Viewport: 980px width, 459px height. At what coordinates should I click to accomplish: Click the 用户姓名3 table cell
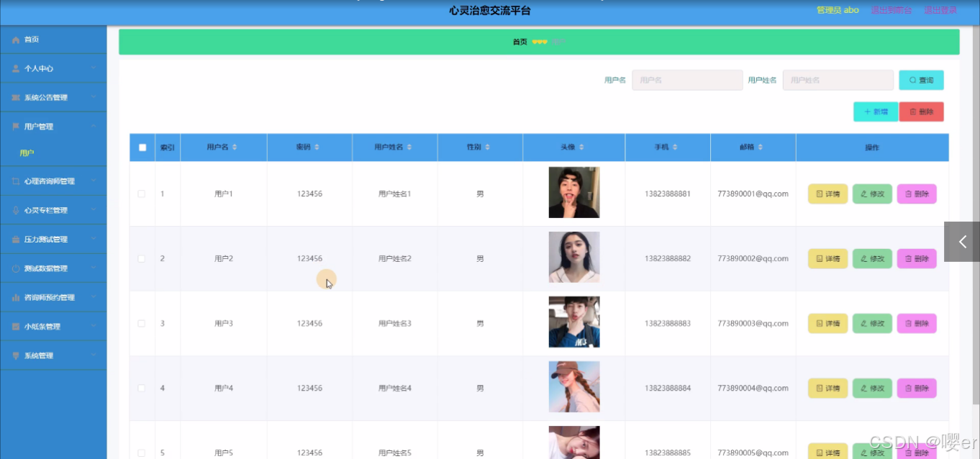[x=395, y=324]
